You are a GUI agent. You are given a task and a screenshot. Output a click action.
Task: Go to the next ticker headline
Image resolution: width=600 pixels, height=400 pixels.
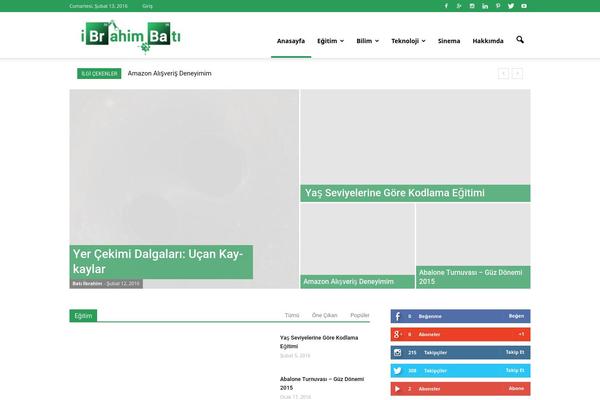click(x=517, y=73)
